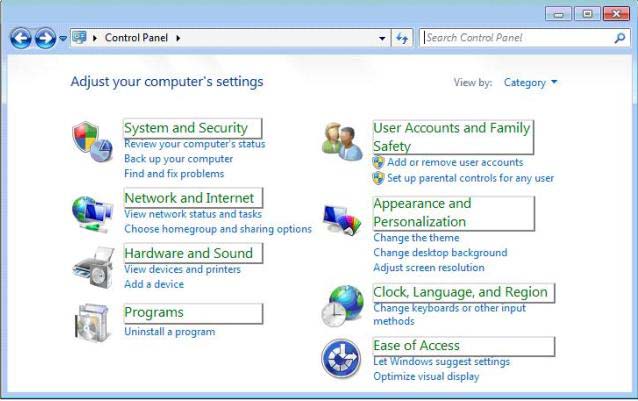
Task: Open the recent pages dropdown arrow
Action: click(63, 38)
